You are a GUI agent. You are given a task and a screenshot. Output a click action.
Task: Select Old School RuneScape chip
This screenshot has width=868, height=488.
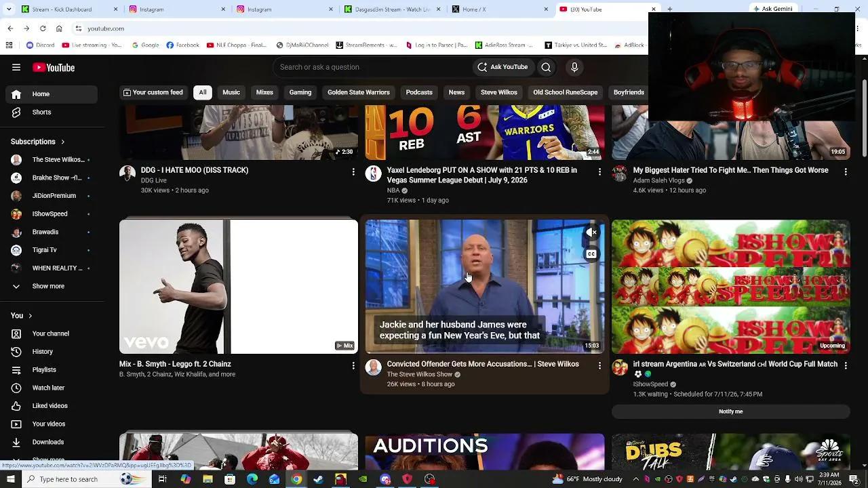point(566,92)
